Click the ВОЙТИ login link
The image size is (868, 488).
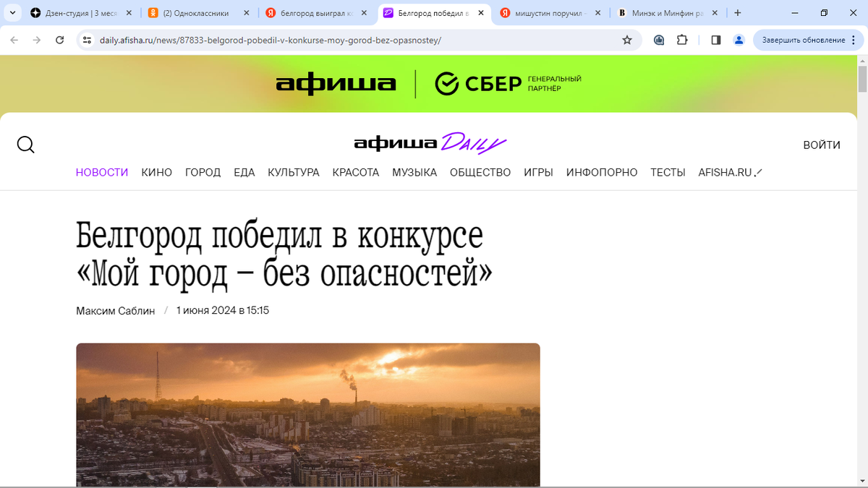pyautogui.click(x=822, y=145)
